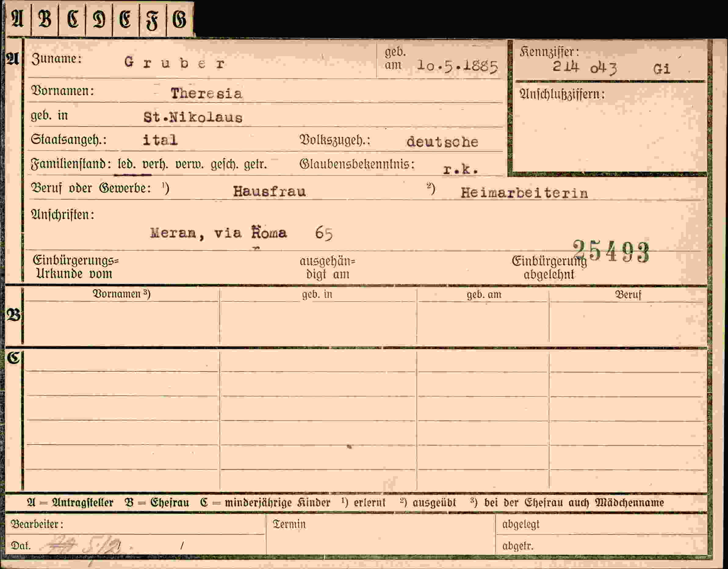Click the 'geb. am' column header in section B
The image size is (728, 569).
[x=484, y=295]
